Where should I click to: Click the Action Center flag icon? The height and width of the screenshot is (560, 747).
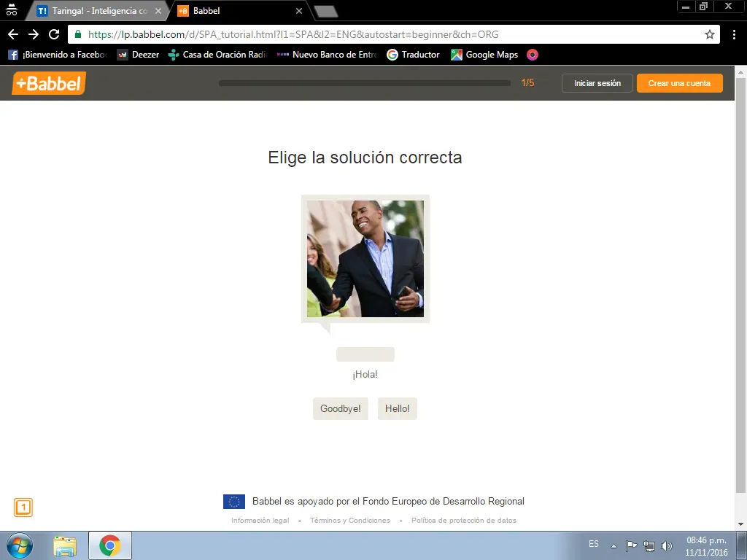click(631, 545)
